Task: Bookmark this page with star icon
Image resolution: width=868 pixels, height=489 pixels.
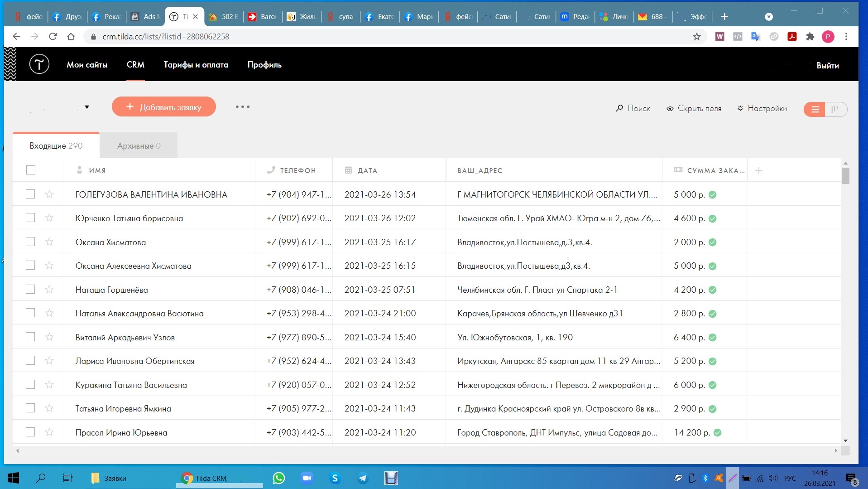Action: click(x=696, y=37)
